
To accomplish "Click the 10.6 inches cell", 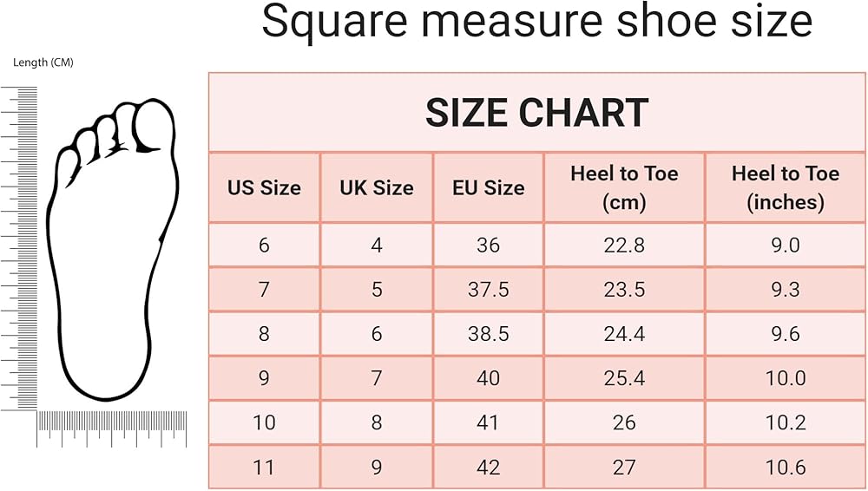I will click(786, 468).
